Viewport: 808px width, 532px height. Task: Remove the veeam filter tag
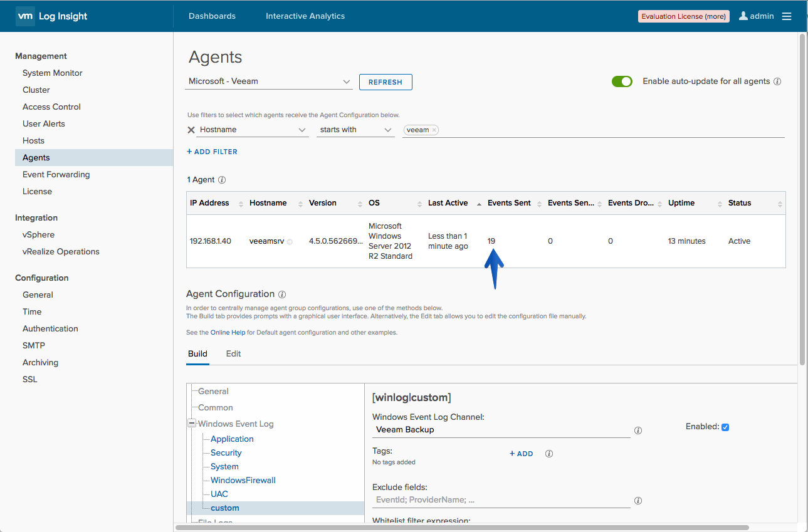pos(434,130)
